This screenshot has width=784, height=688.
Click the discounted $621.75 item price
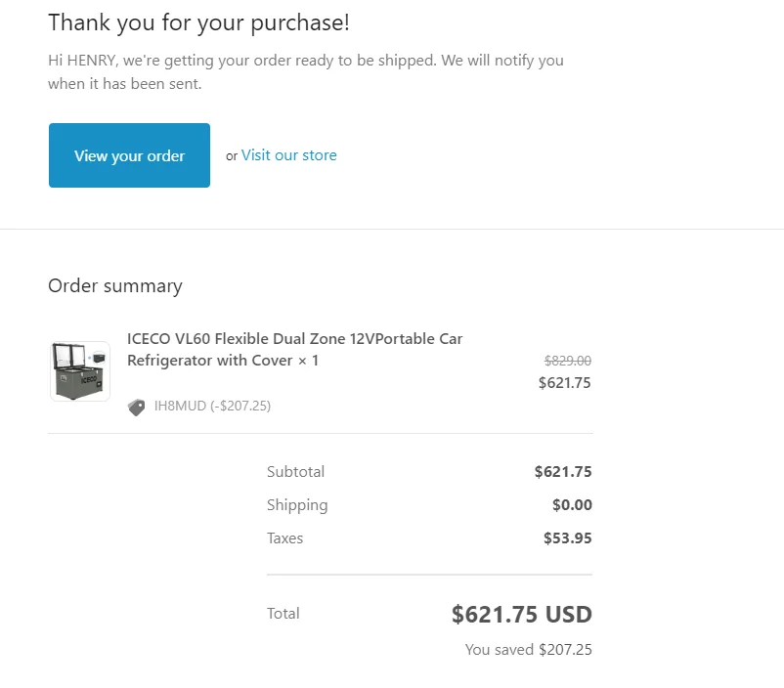(564, 383)
